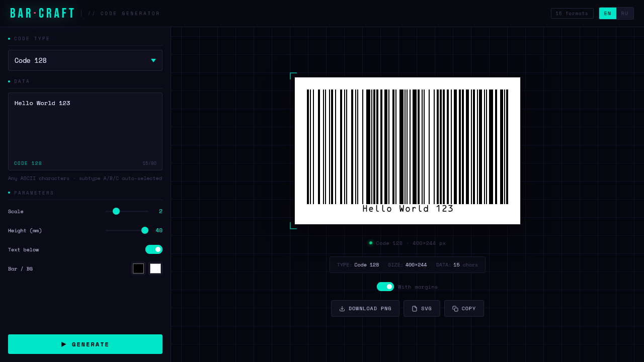The height and width of the screenshot is (362, 644).
Task: Click the copy icon beside Copy
Action: point(455,309)
